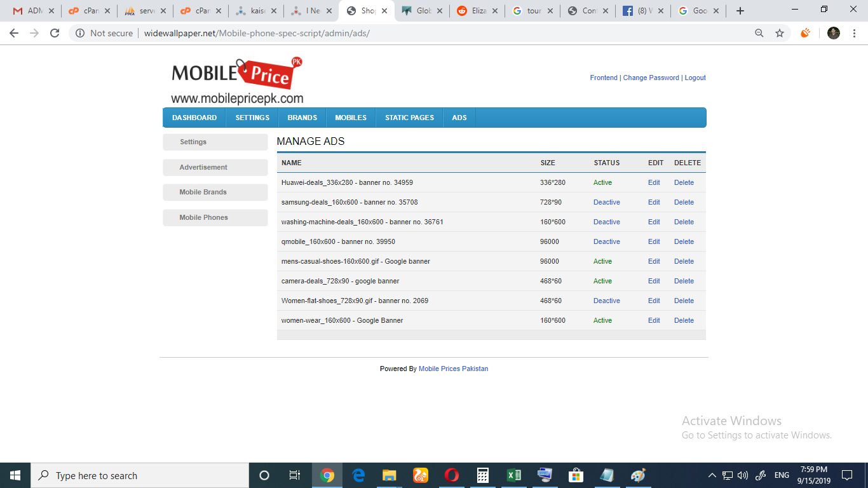Click the Windows taskbar search box

140,475
